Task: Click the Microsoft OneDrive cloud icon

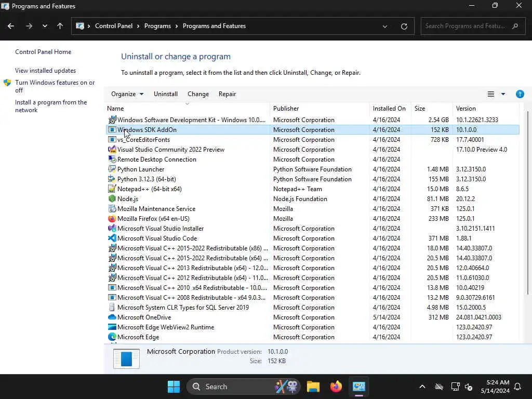Action: (x=112, y=317)
